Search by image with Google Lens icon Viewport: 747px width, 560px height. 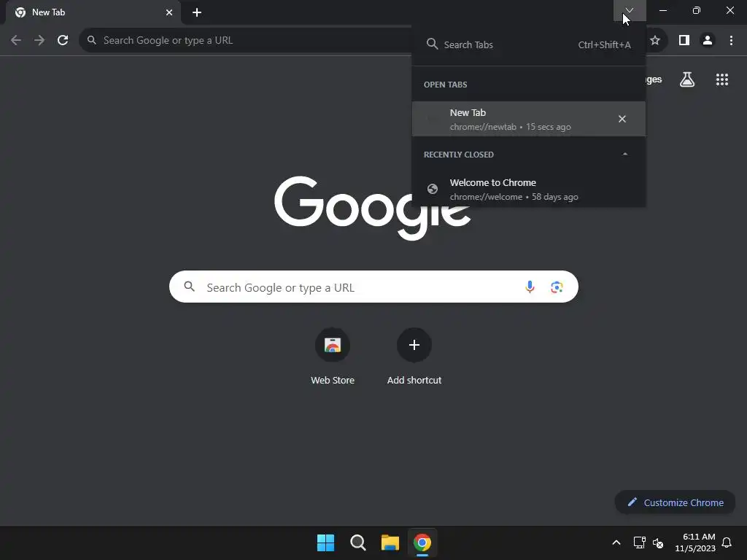557,287
